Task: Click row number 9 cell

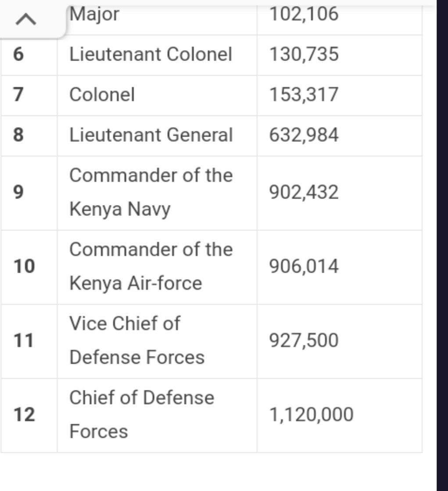Action: 29,193
